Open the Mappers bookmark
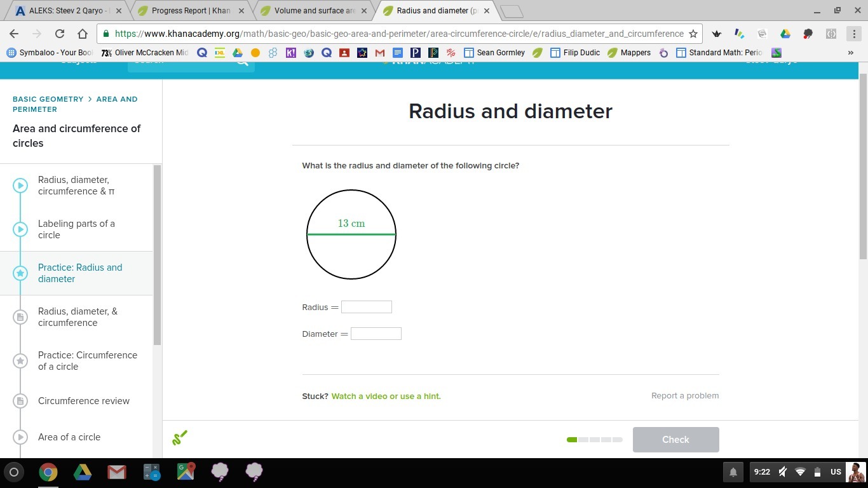868x488 pixels. tap(629, 53)
